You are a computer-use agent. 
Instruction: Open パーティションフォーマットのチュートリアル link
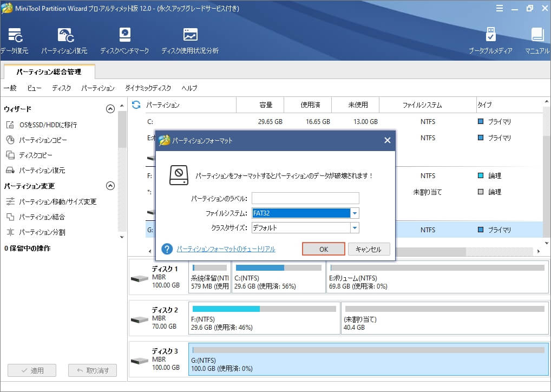[x=226, y=249]
